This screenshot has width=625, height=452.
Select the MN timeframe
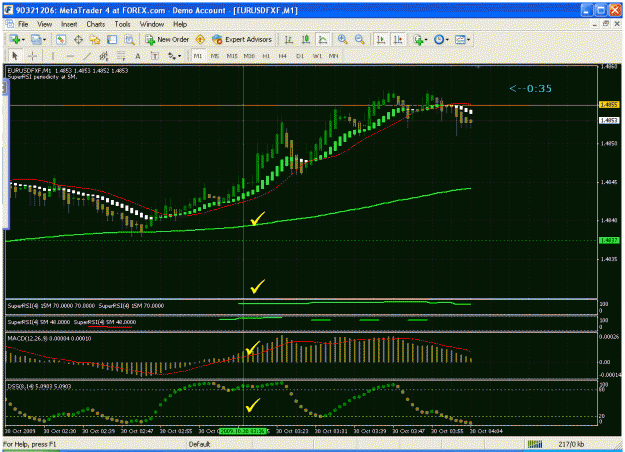click(334, 56)
